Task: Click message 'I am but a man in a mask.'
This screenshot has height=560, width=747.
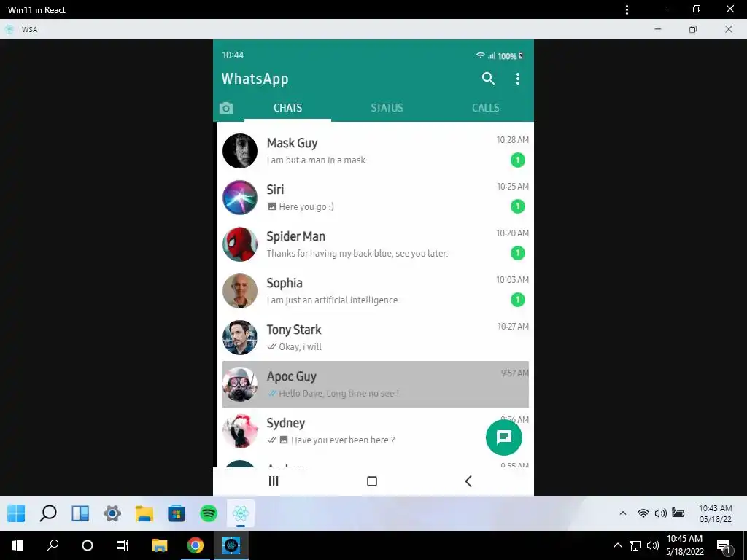Action: coord(317,160)
